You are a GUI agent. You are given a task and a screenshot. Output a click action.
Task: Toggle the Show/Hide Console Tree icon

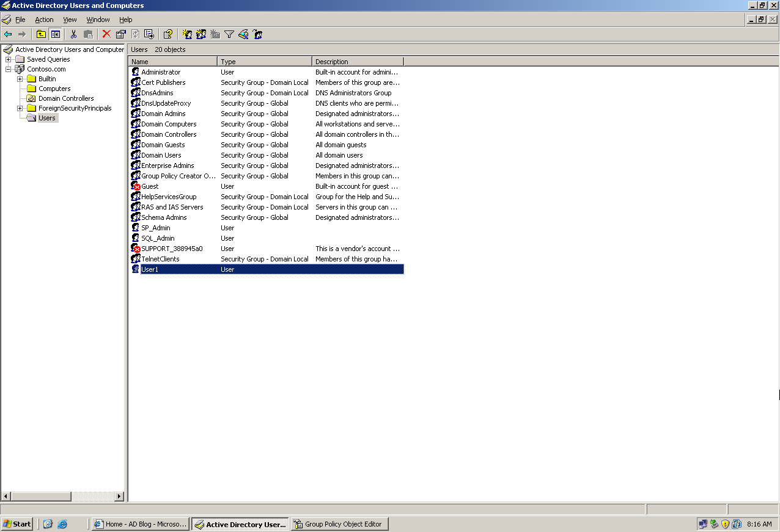pos(55,34)
